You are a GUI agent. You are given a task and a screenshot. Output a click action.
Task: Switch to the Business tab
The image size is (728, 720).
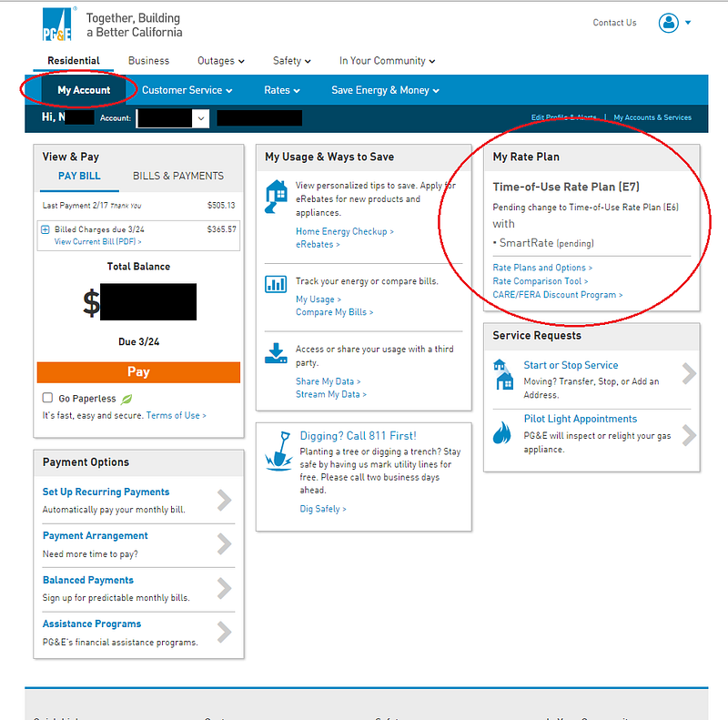pyautogui.click(x=148, y=60)
